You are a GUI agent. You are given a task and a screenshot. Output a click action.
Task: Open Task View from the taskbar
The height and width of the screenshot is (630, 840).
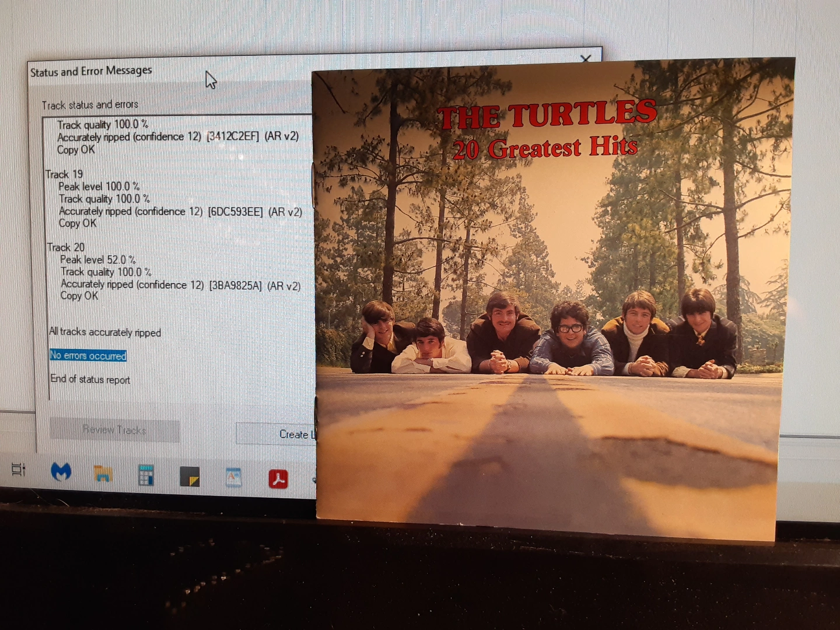[18, 469]
